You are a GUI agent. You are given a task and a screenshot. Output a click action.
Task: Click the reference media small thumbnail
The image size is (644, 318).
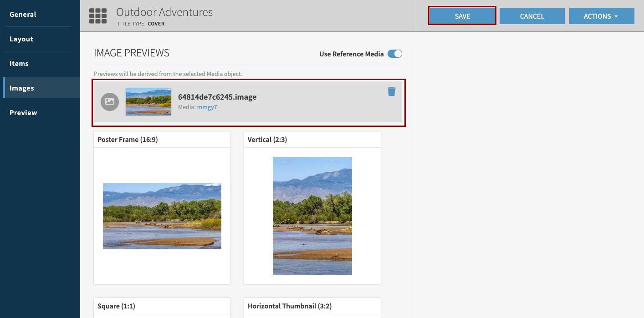pos(148,102)
